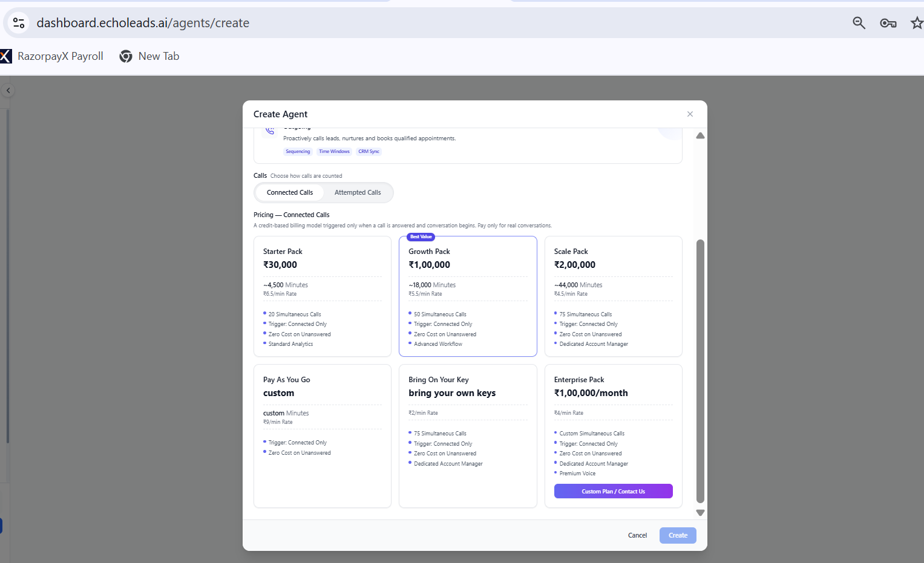Click the Outgoing agent phone icon

[270, 130]
